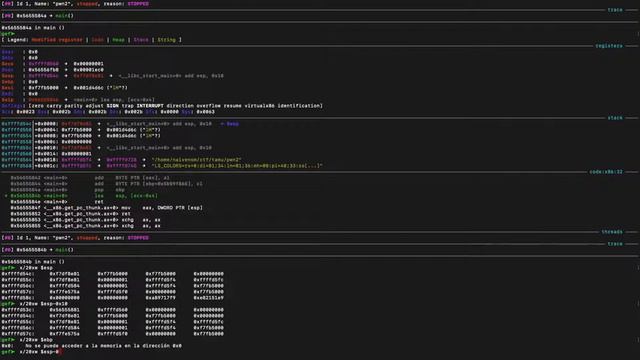Click the 'virtualx86' flag in eflags
640x360 pixels.
tap(260, 106)
